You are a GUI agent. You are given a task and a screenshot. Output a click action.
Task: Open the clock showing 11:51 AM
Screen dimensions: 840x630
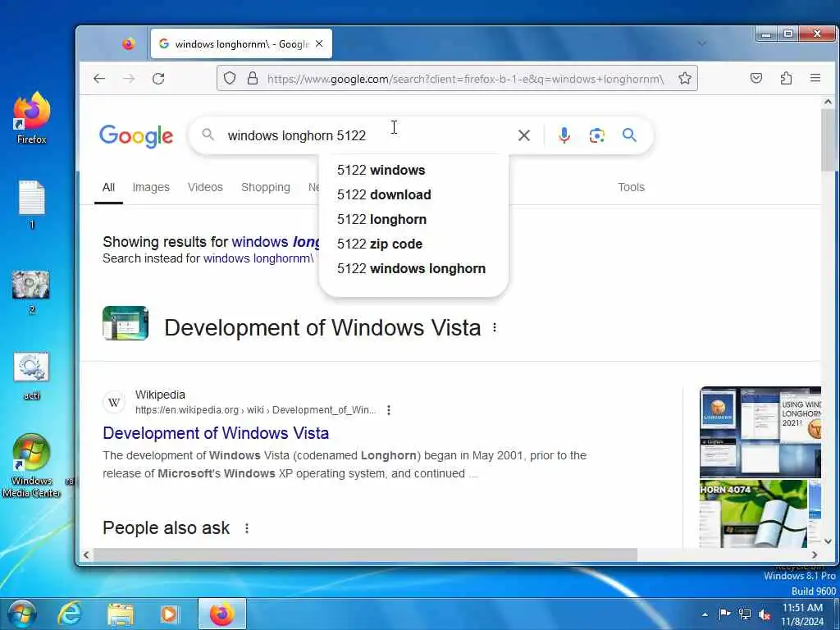coord(802,614)
